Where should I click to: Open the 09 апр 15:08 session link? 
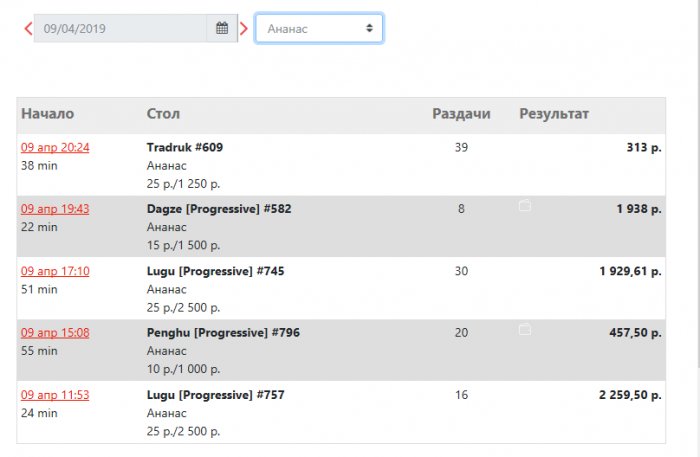pyautogui.click(x=55, y=333)
